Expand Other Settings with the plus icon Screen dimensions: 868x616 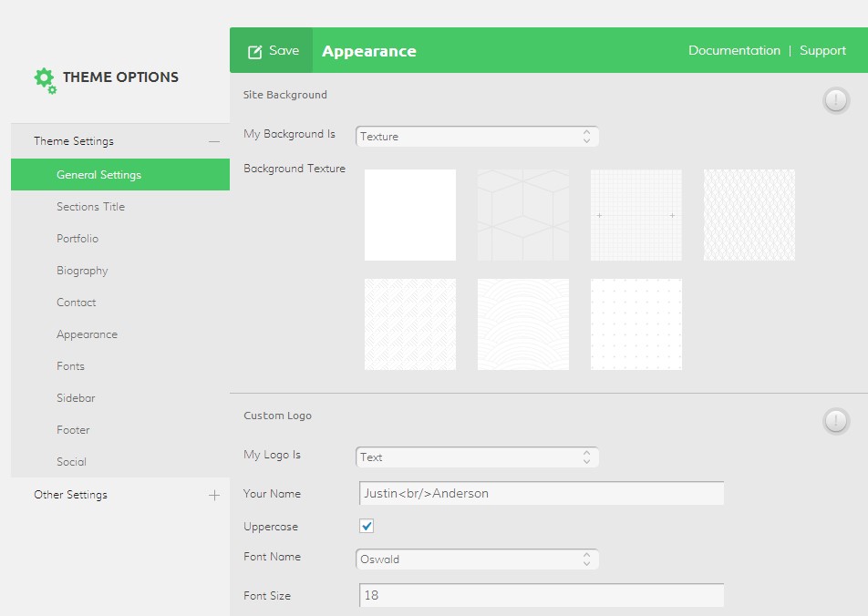coord(214,496)
